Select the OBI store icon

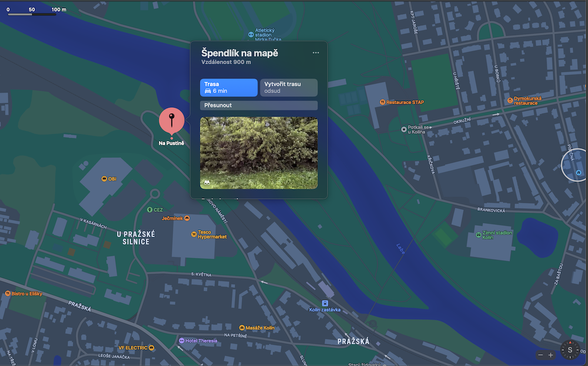(x=104, y=179)
